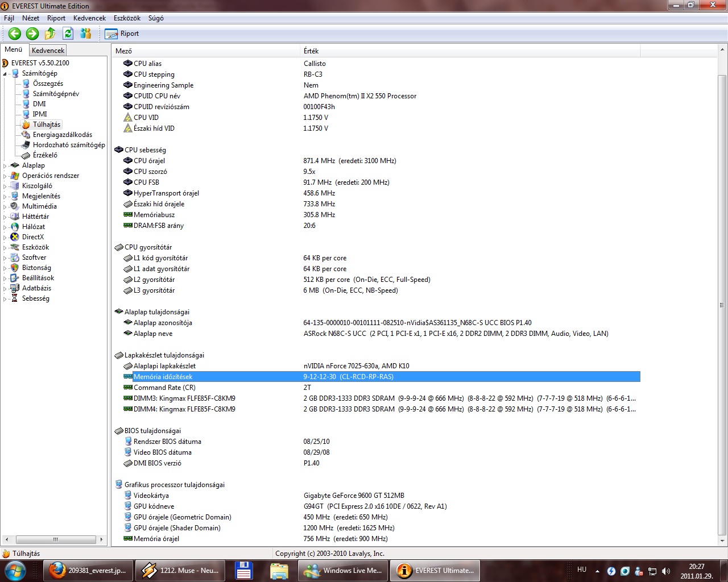Switch to the Menü tab
Screen dimensions: 728x582
point(14,49)
